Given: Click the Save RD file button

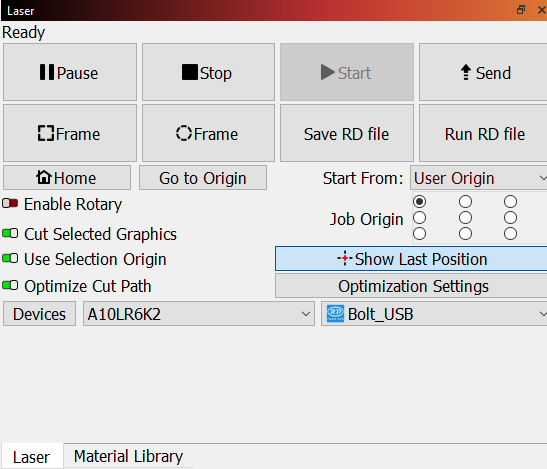Looking at the screenshot, I should click(x=347, y=133).
